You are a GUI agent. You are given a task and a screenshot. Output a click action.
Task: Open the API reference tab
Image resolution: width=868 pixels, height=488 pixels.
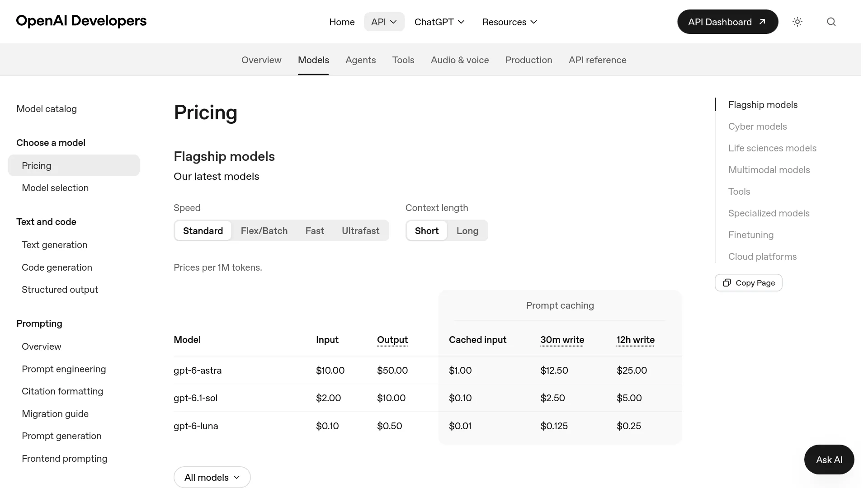pyautogui.click(x=597, y=60)
